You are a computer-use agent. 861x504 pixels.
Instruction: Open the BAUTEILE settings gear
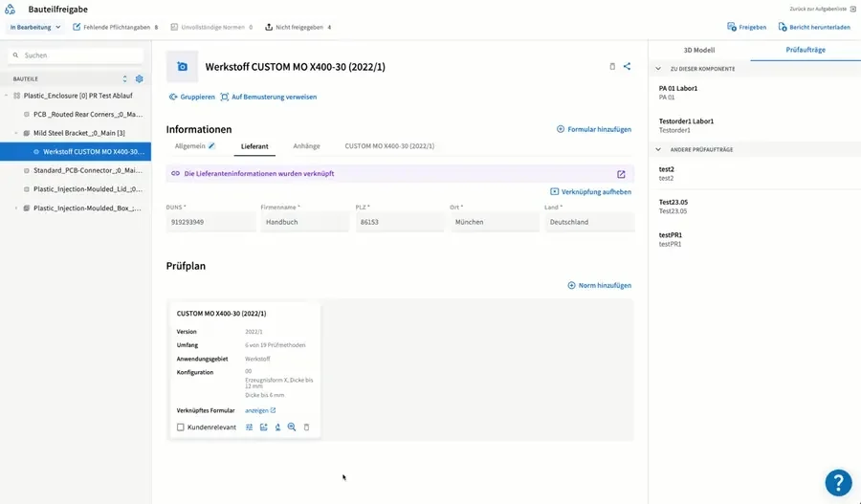[x=140, y=79]
